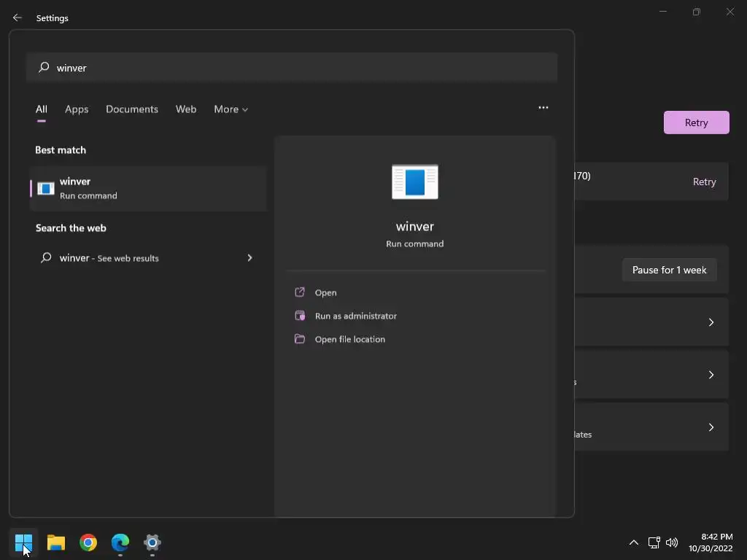Viewport: 747px width, 560px height.
Task: Expand the Settings row ending in 'lates'
Action: 711,427
